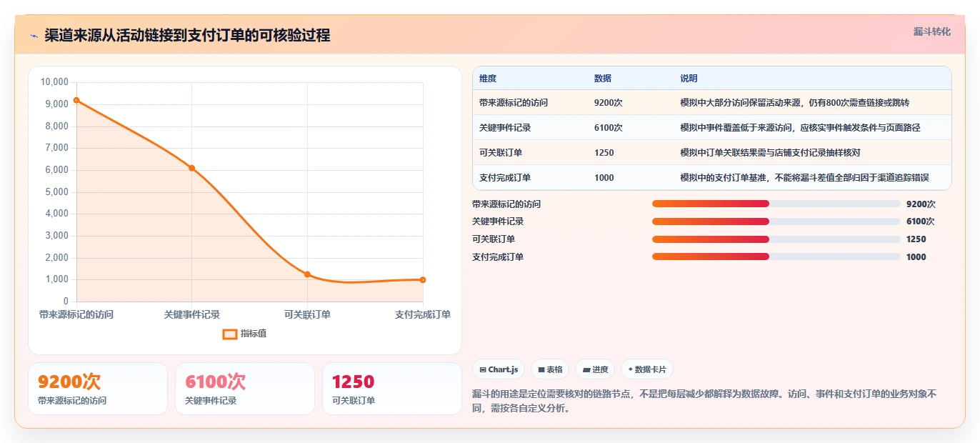
Task: Click the 可关联订单 progress bar
Action: [x=776, y=239]
